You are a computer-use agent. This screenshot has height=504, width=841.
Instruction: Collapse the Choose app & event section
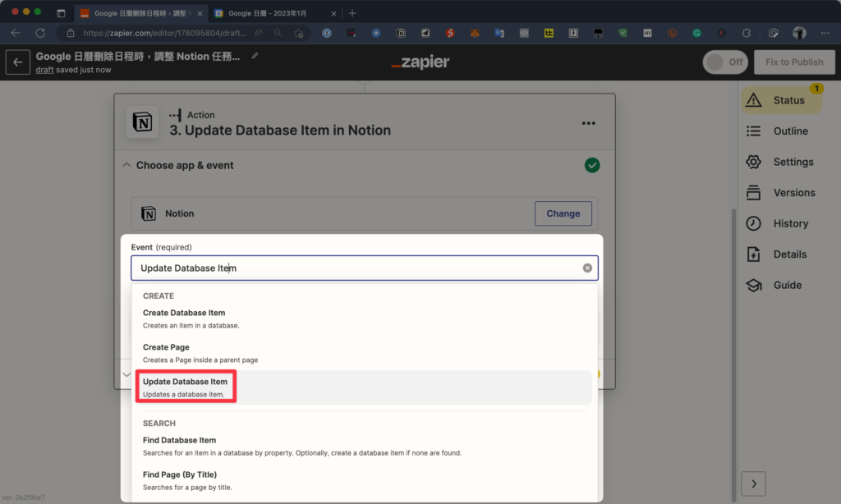tap(126, 165)
